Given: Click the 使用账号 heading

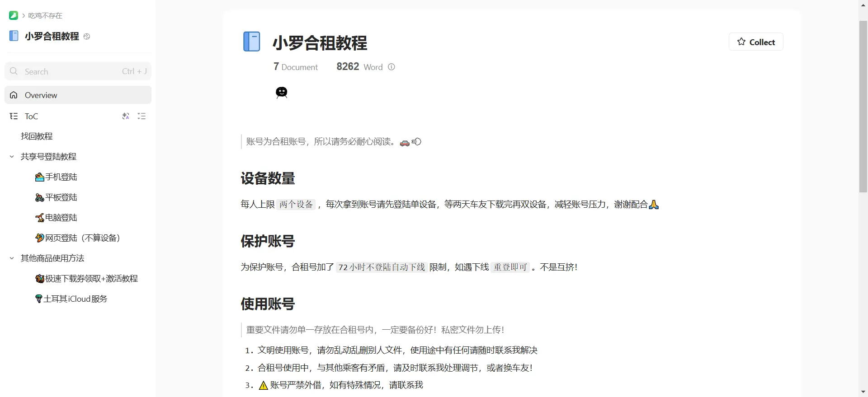Looking at the screenshot, I should (268, 304).
